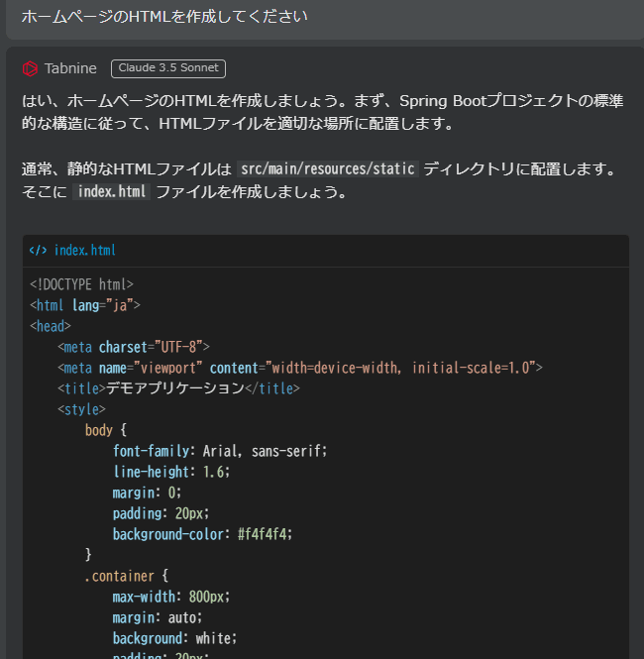Click the meta charset UTF-8 line

click(x=134, y=347)
